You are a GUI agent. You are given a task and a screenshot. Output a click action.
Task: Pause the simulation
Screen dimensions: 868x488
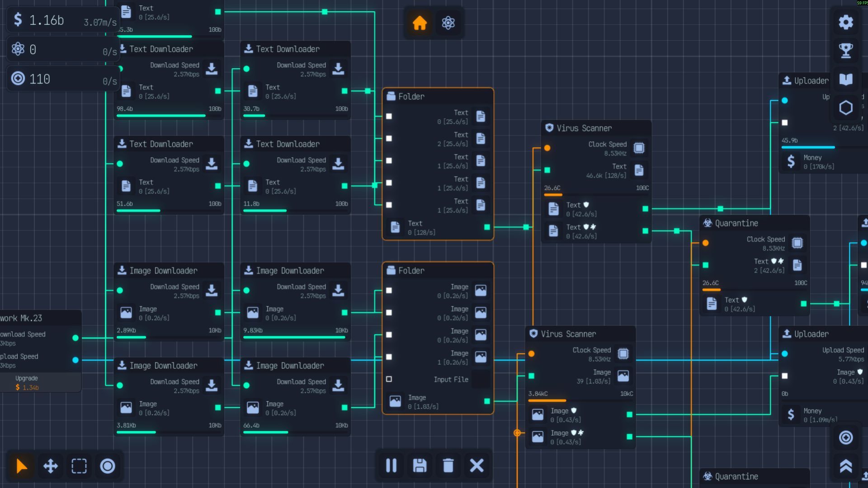(x=391, y=465)
